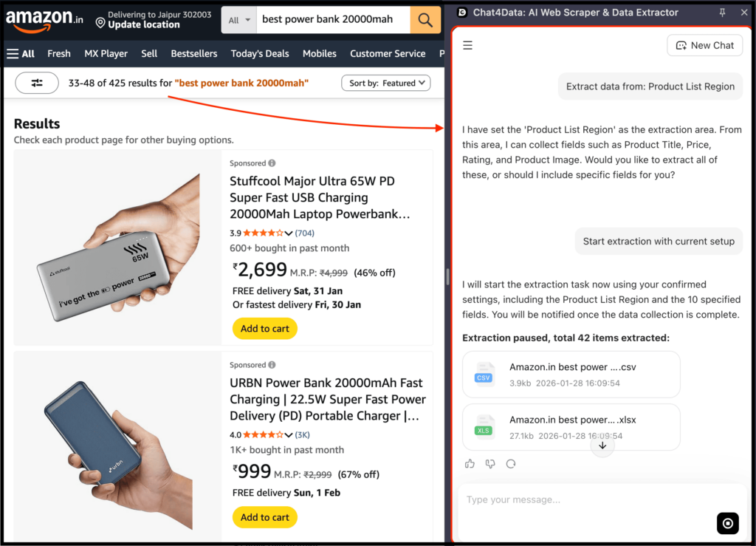Click the Type your message input field
Viewport: 756px width, 546px height.
pos(583,500)
